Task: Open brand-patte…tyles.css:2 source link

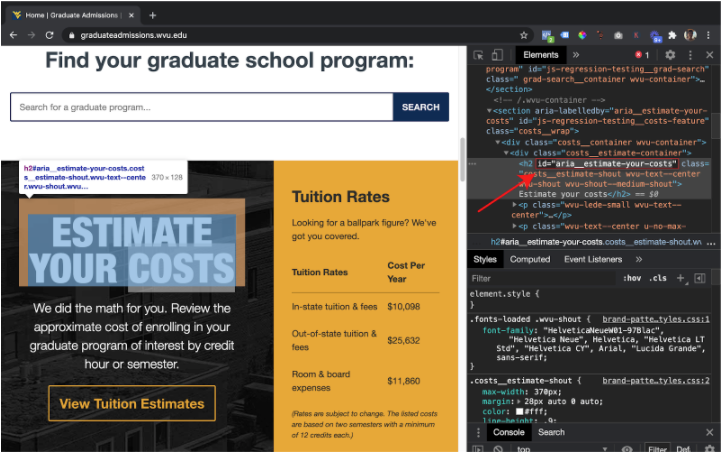Action: [x=656, y=381]
